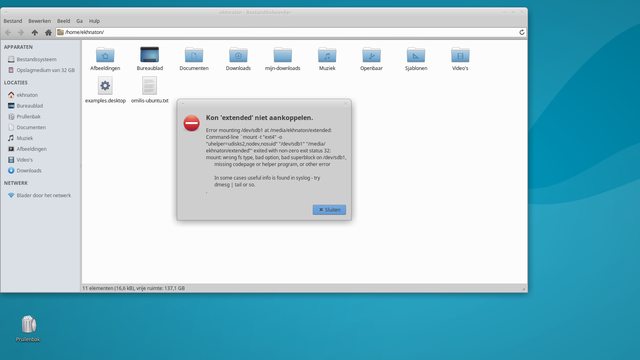The image size is (640, 360).
Task: Open the Bestand menu
Action: pos(13,21)
